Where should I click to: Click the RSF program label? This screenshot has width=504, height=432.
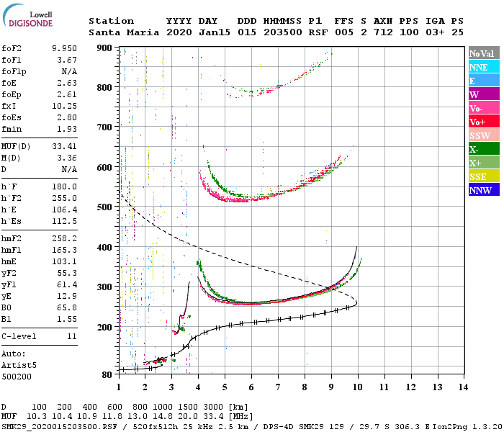(318, 32)
